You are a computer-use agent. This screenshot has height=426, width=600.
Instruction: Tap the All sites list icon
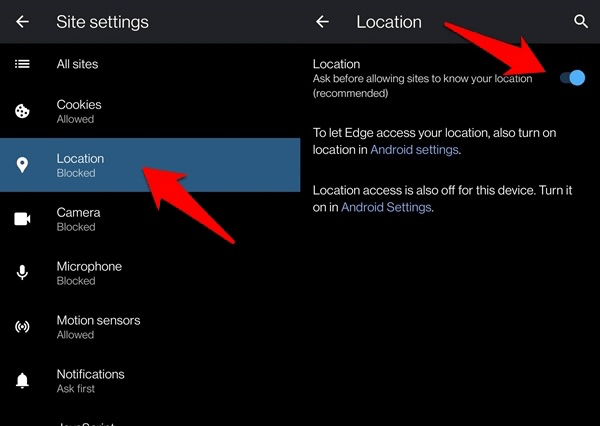[x=22, y=64]
